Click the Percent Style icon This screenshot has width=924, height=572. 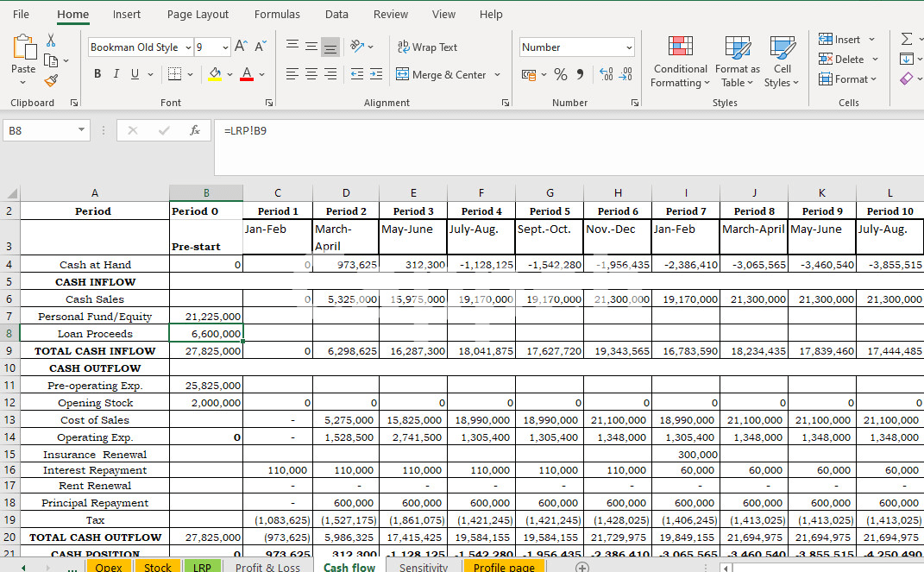[x=561, y=75]
